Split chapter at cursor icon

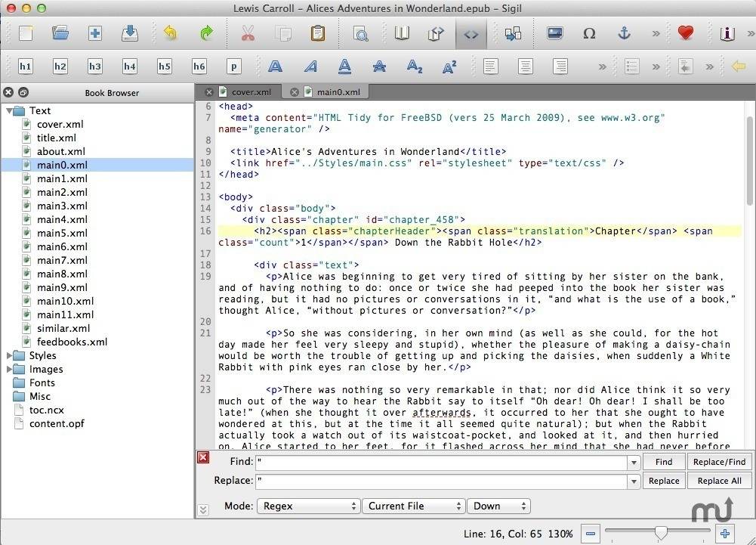point(513,33)
